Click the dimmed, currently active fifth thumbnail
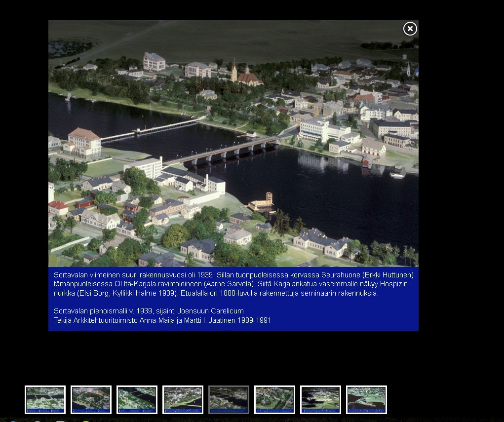Screen dimensions: 504x422 (x=229, y=399)
